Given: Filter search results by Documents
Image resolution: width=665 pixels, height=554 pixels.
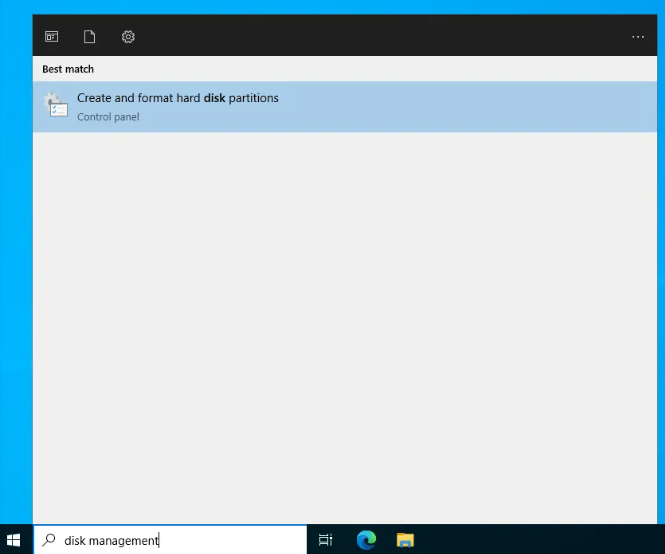Looking at the screenshot, I should tap(89, 37).
